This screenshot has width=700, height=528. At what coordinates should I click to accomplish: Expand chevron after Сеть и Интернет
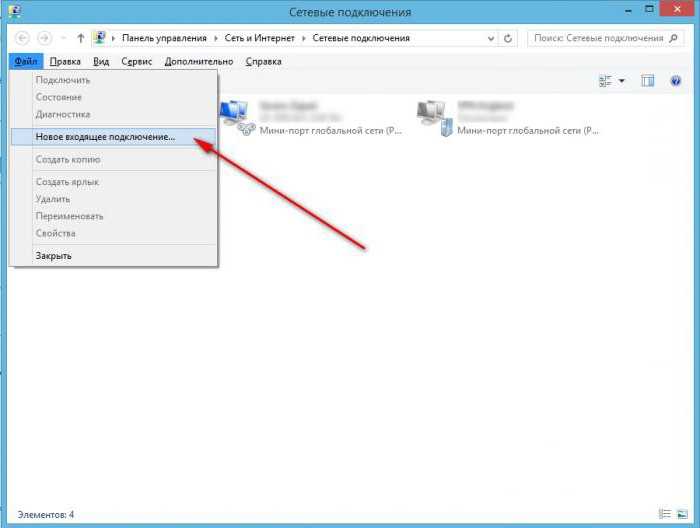click(x=304, y=38)
